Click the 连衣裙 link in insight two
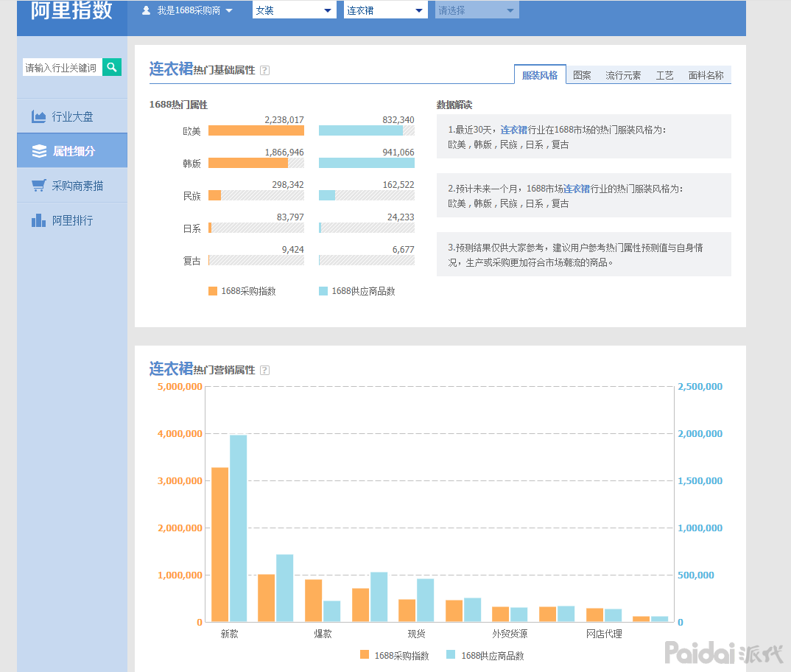The image size is (791, 672). point(577,189)
